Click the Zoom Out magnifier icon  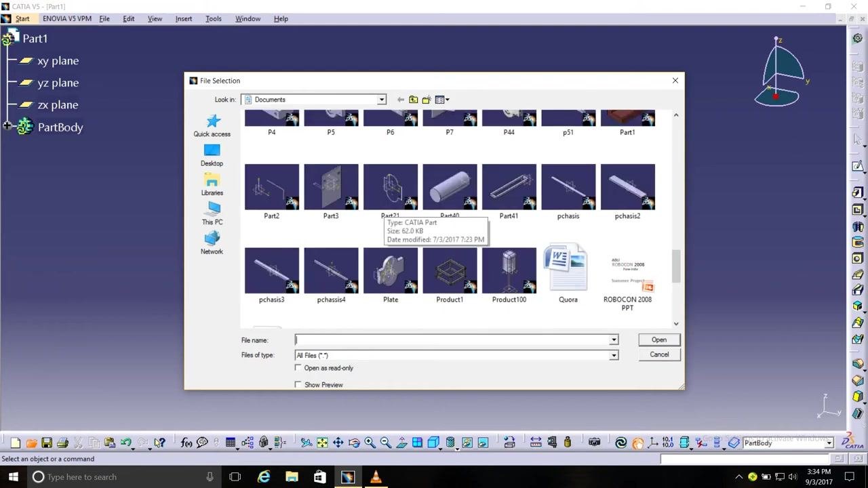click(385, 443)
